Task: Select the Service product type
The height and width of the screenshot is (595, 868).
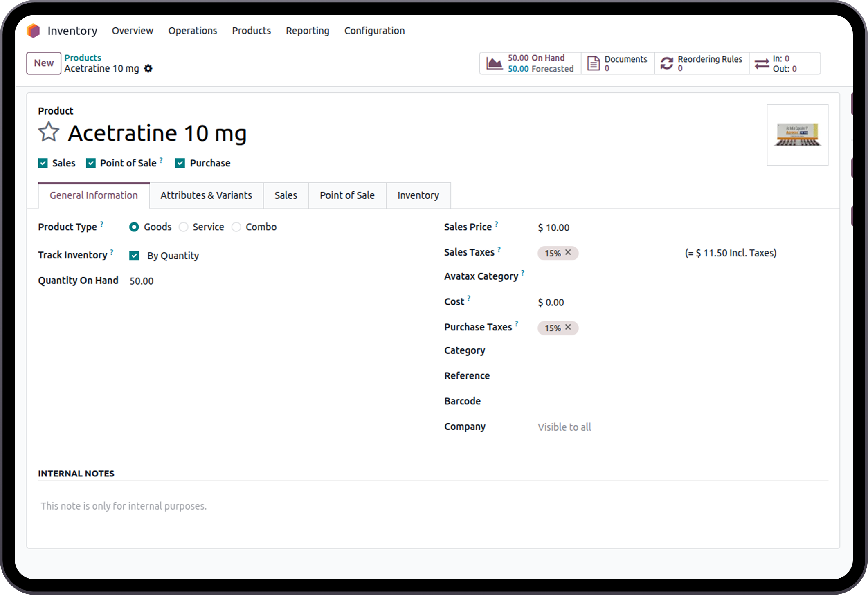Action: pyautogui.click(x=184, y=227)
